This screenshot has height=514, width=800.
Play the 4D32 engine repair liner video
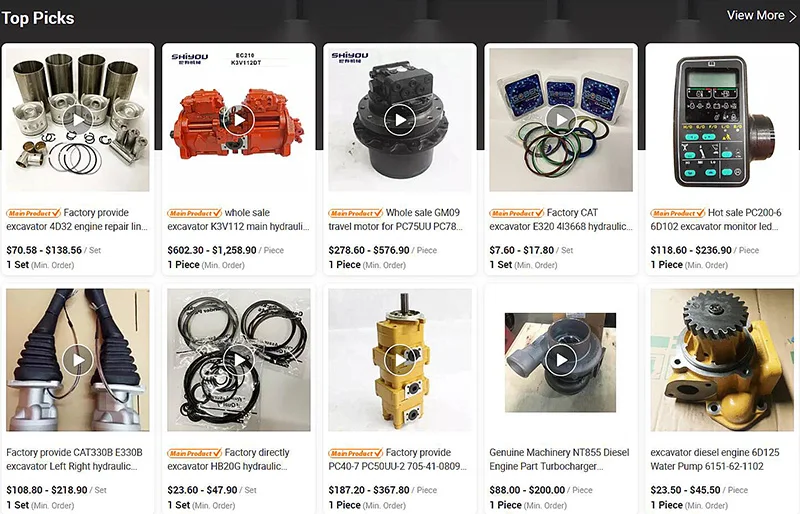pyautogui.click(x=78, y=120)
